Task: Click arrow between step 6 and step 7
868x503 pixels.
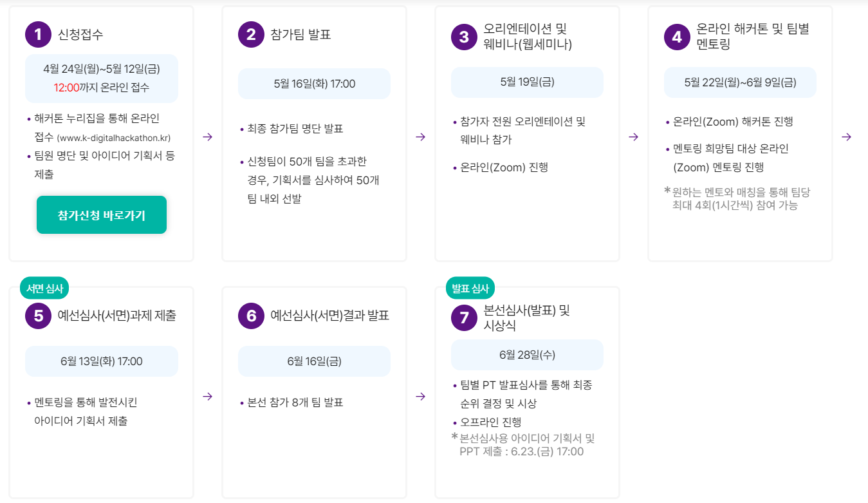Action: (420, 396)
